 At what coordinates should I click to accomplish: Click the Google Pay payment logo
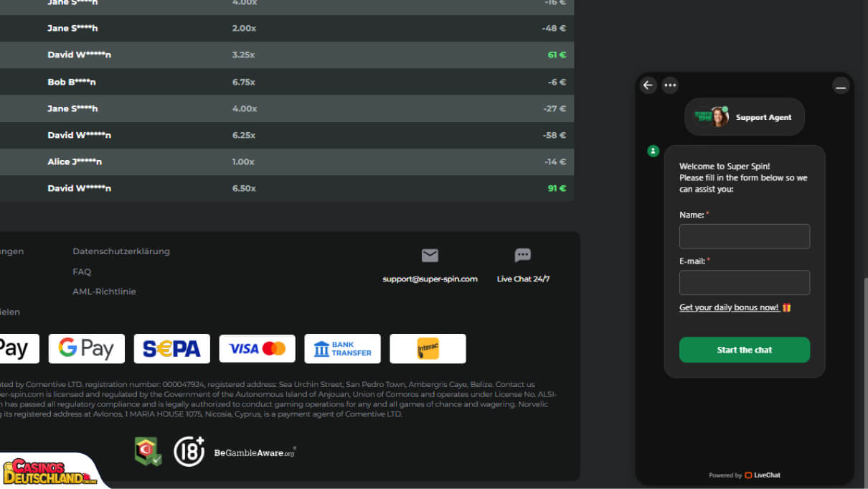tap(87, 349)
